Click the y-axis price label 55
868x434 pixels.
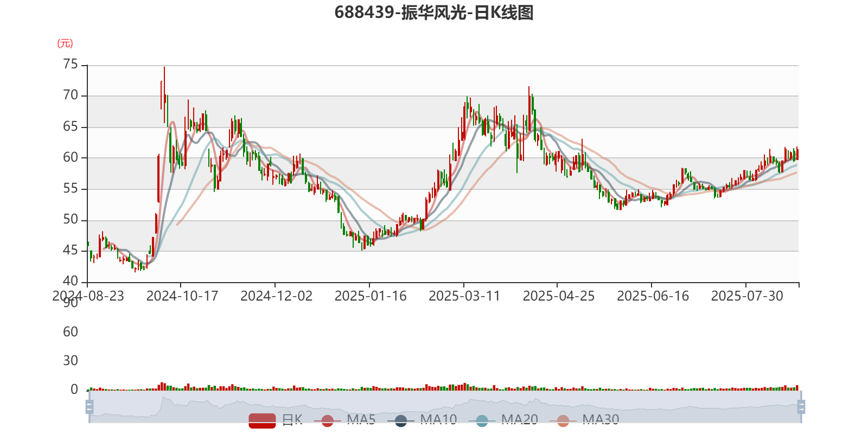pos(71,189)
